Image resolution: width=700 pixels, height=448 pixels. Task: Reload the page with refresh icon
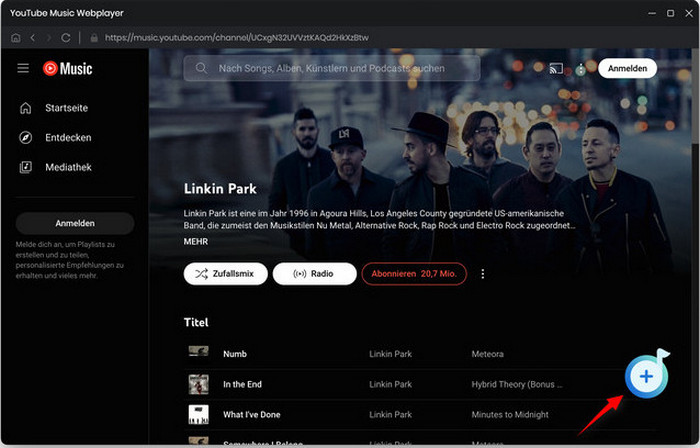[66, 38]
